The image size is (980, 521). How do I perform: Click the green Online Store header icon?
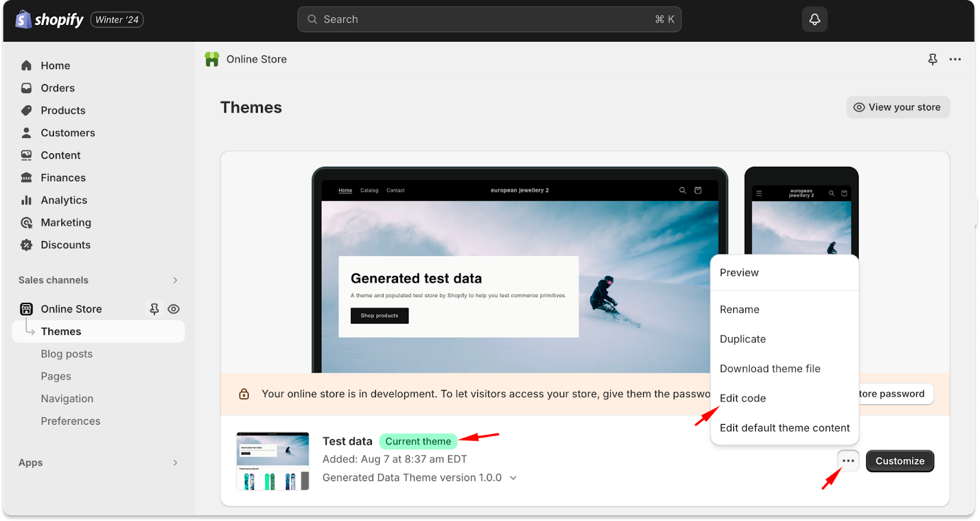click(212, 59)
